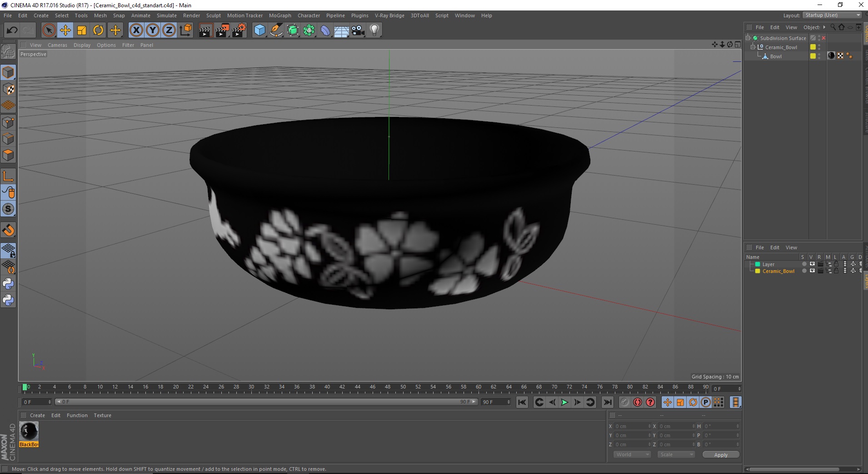Toggle the X axis lock

tap(136, 30)
